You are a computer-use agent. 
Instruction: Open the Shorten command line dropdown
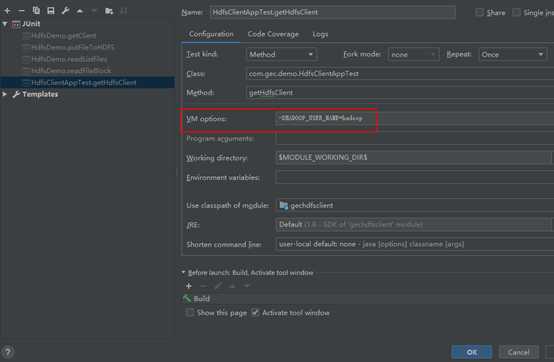click(x=414, y=244)
